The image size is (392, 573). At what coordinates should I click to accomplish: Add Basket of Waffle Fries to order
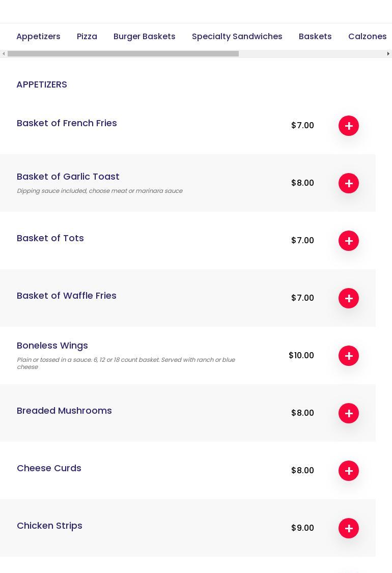349,298
